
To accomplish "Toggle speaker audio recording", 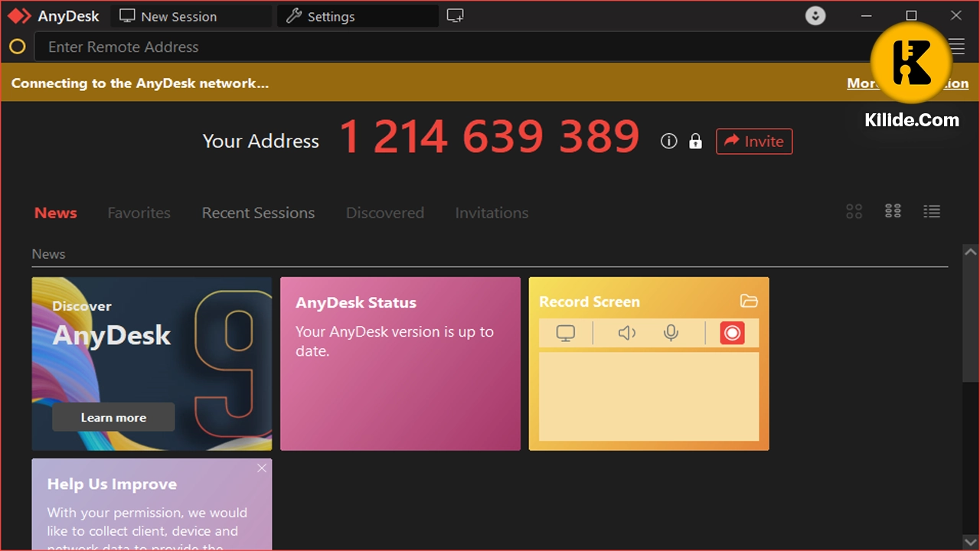I will 627,333.
